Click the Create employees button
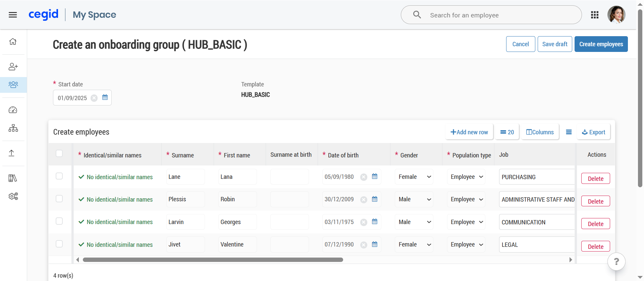This screenshot has width=644, height=281. [x=601, y=44]
